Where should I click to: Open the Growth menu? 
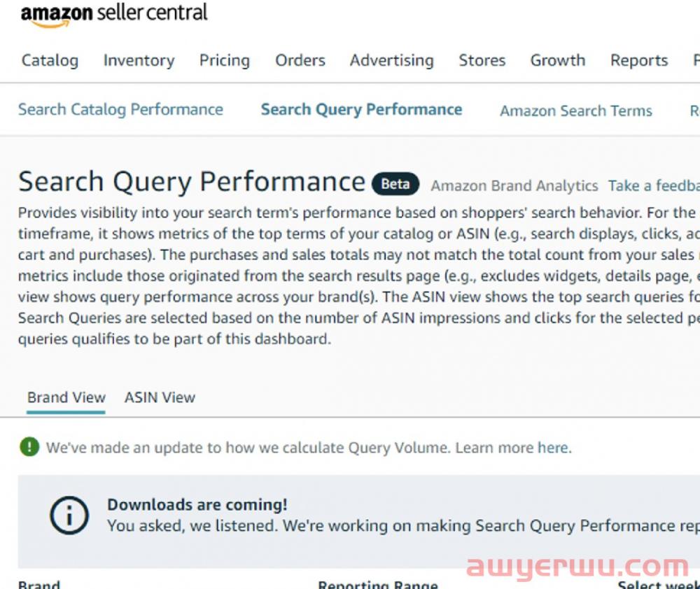(558, 60)
